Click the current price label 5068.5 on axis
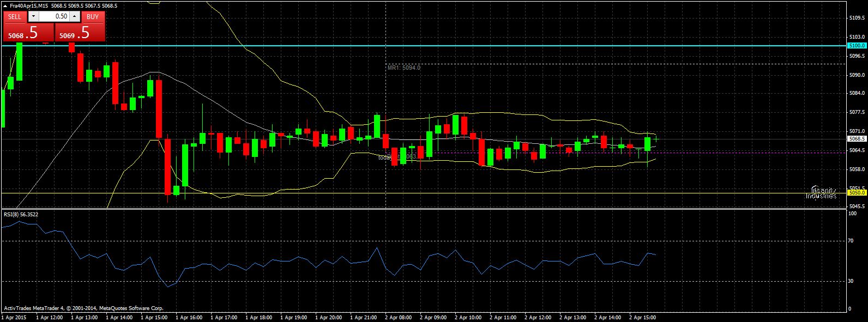Viewport: 868px width, 322px height. [857, 139]
